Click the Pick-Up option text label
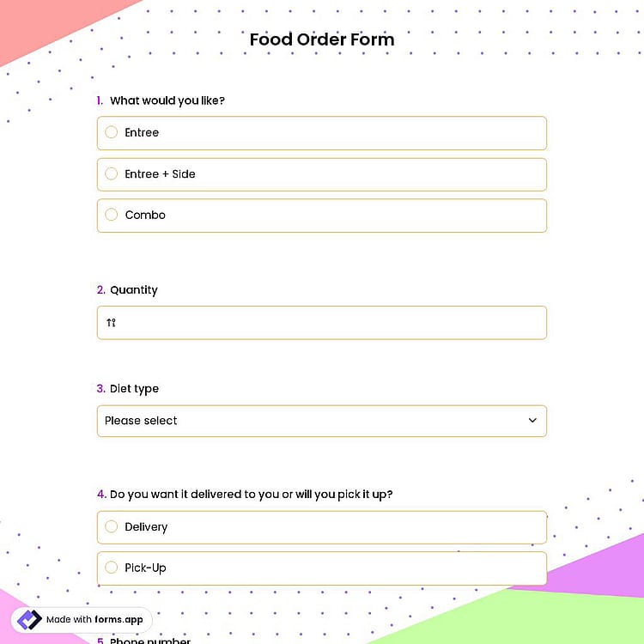Image resolution: width=644 pixels, height=644 pixels. click(x=145, y=568)
